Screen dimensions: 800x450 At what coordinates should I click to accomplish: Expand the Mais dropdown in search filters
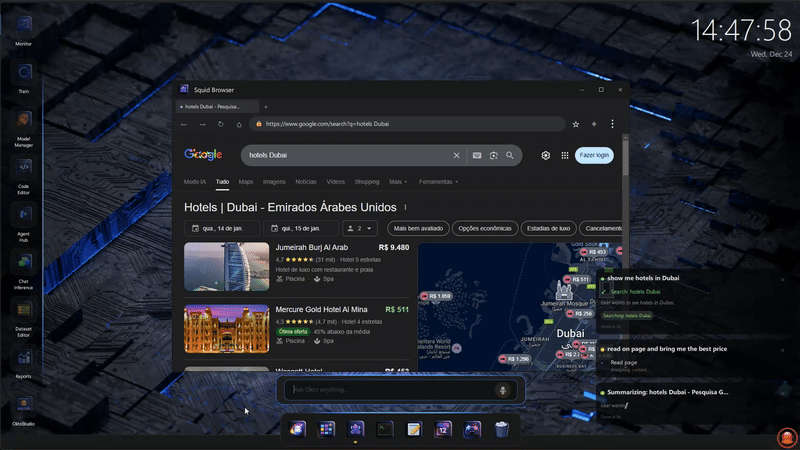398,182
